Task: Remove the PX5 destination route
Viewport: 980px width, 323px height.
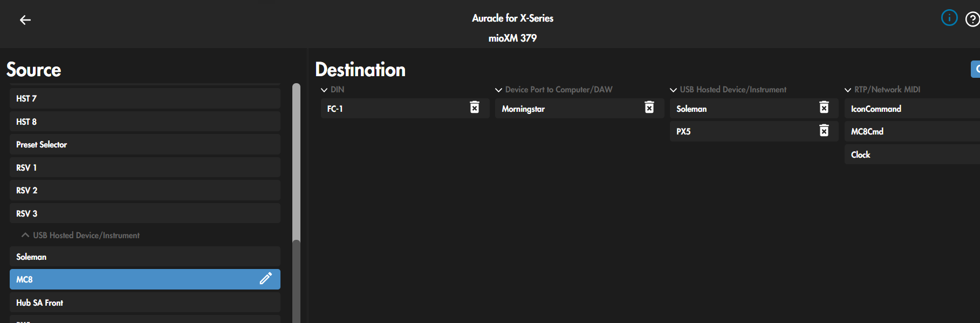Action: click(824, 131)
